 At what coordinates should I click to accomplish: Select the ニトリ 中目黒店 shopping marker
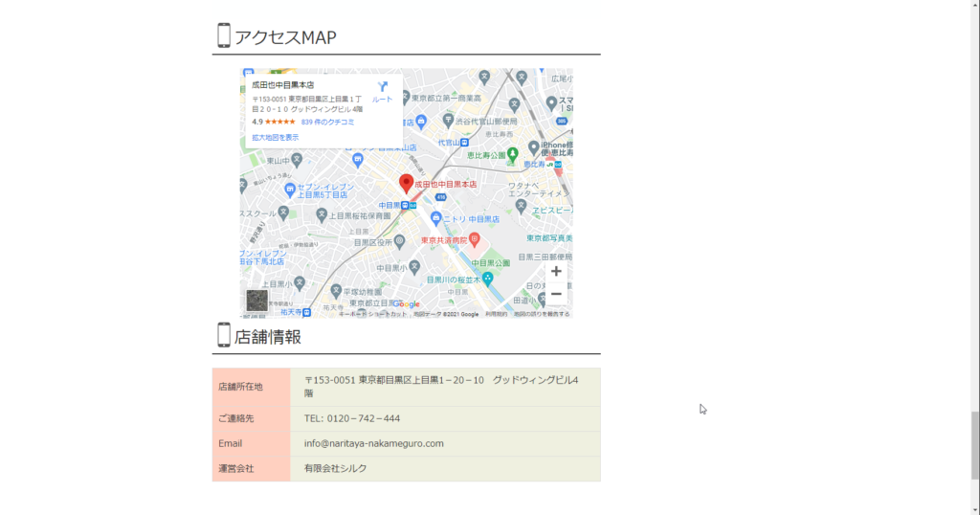436,218
